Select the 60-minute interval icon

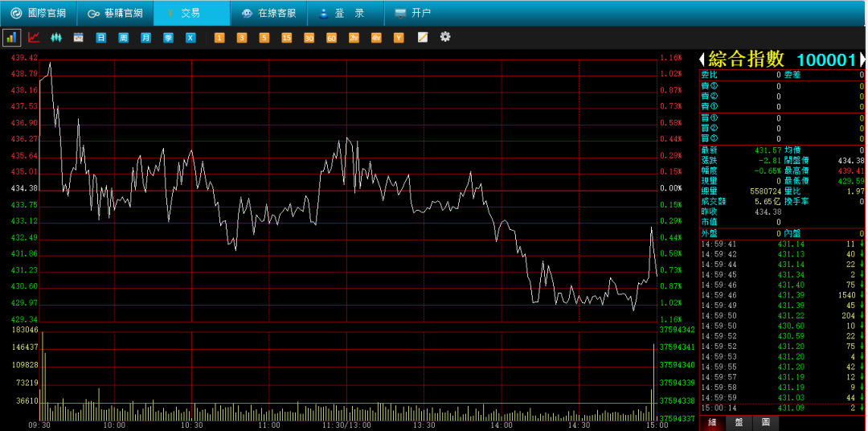point(332,38)
